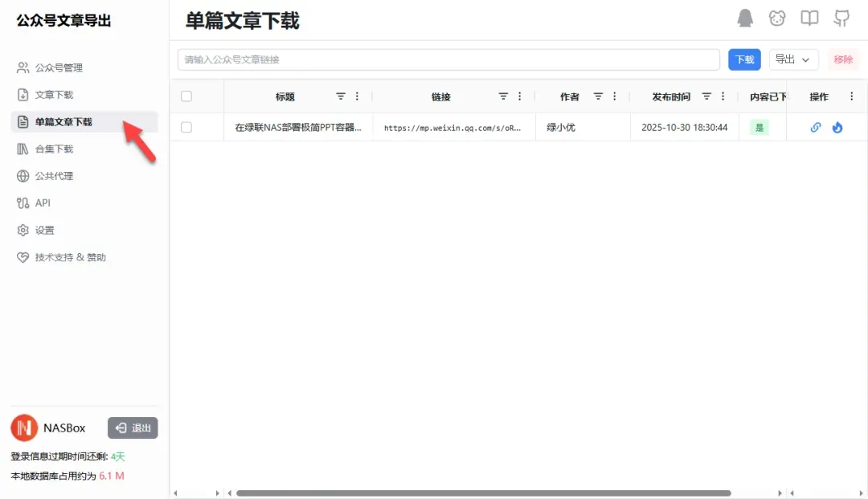Click the blue 下载 button

pos(744,59)
